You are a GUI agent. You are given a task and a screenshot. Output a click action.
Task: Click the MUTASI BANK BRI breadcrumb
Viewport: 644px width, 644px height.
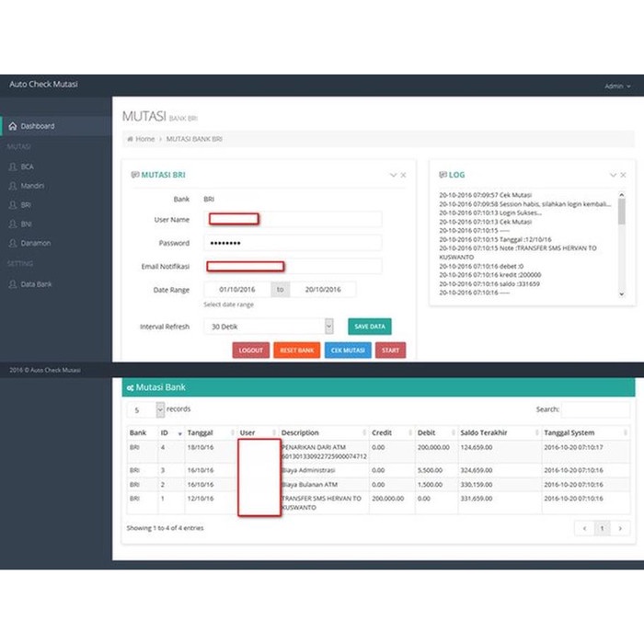tap(194, 139)
